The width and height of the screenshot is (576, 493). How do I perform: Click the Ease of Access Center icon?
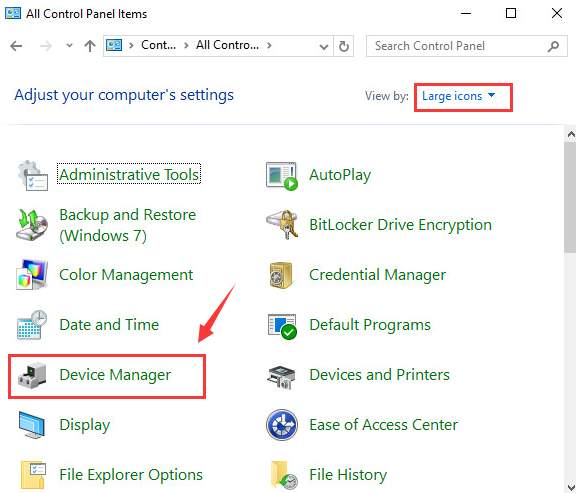[x=282, y=425]
